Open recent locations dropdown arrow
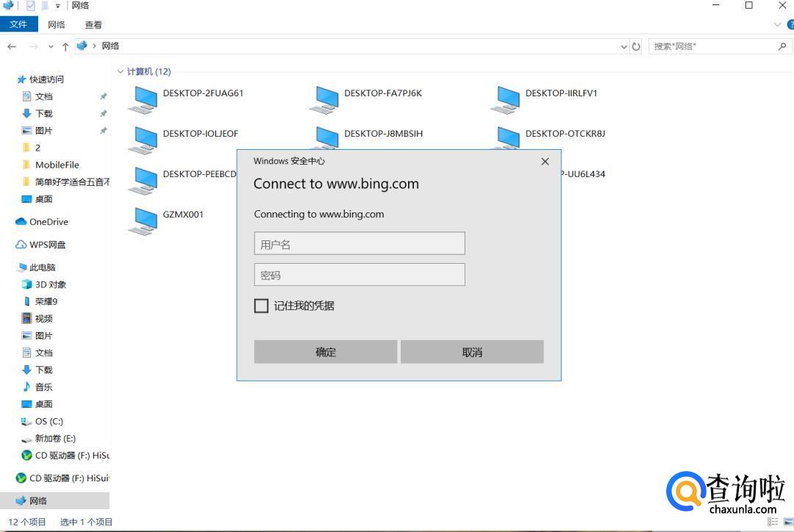This screenshot has width=794, height=532. tap(51, 46)
